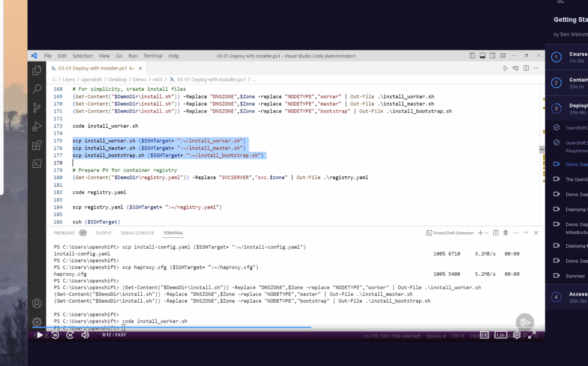This screenshot has height=366, width=588.
Task: Click the Users breadcrumb segment
Action: (x=69, y=80)
